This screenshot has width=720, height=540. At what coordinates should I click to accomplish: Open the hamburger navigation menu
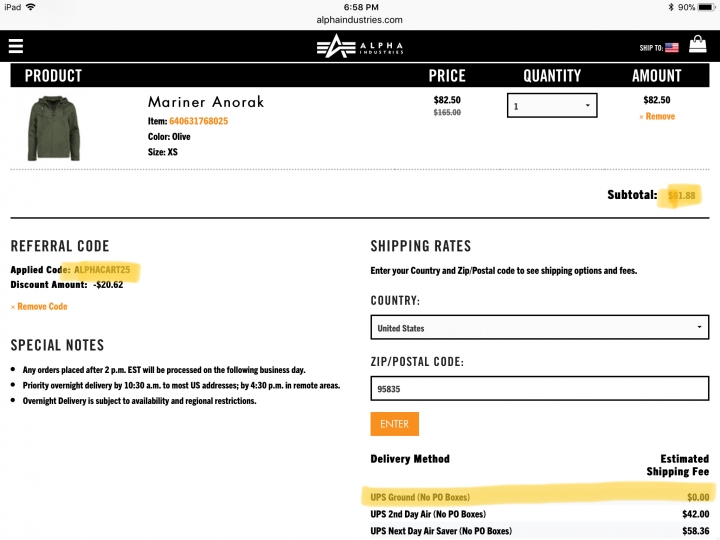tap(16, 46)
